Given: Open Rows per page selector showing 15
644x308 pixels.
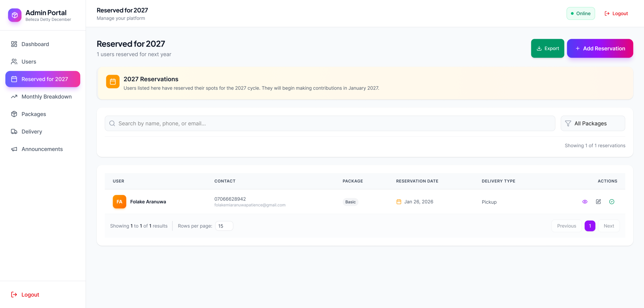Looking at the screenshot, I should click(224, 226).
